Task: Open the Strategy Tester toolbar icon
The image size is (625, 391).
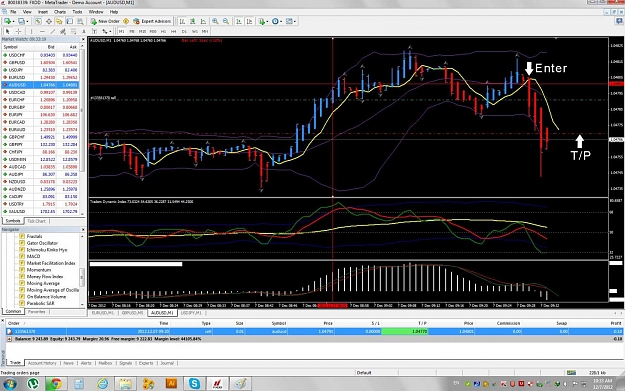Action: point(80,21)
